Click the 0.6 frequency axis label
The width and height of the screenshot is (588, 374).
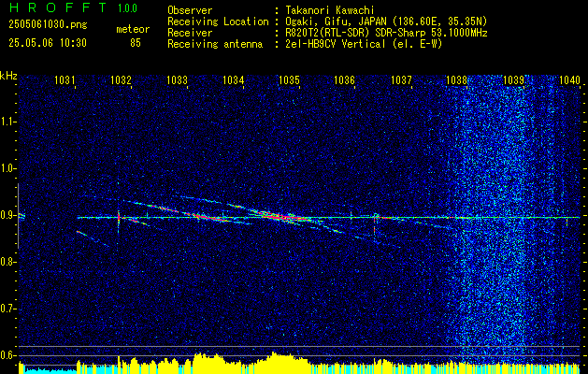point(7,355)
